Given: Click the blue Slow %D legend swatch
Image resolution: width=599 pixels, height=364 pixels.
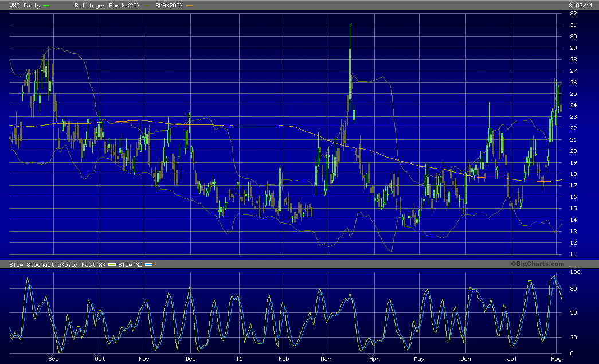Looking at the screenshot, I should pyautogui.click(x=148, y=264).
